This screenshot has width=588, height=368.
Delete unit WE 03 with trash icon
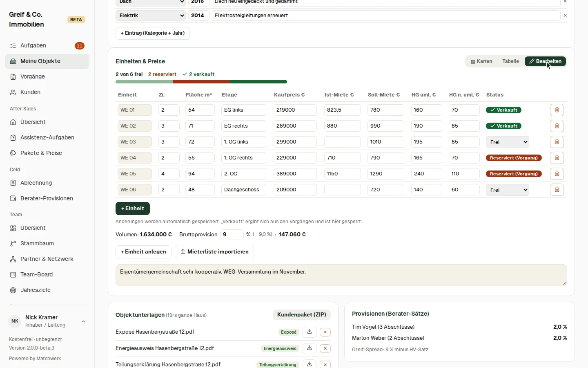557,142
